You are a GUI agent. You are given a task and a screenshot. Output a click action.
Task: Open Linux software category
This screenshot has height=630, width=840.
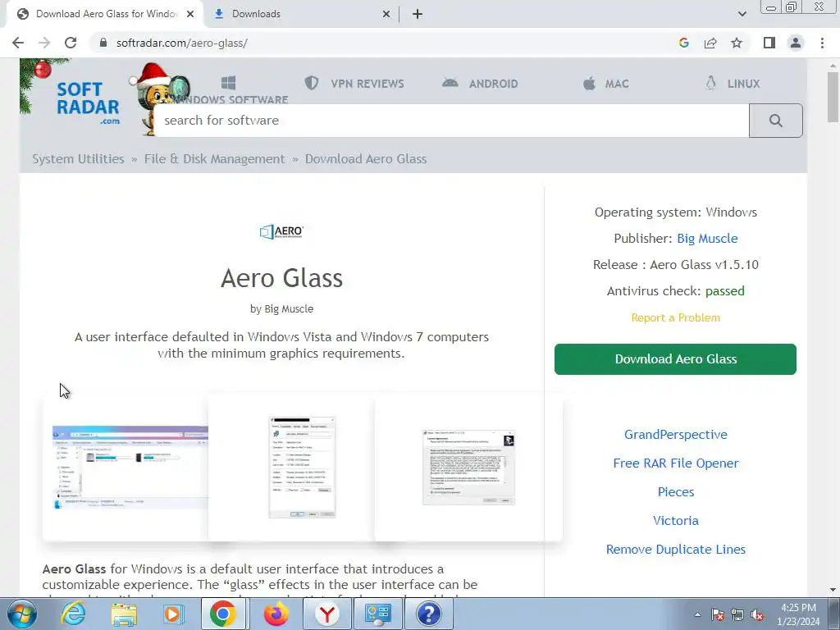point(733,84)
